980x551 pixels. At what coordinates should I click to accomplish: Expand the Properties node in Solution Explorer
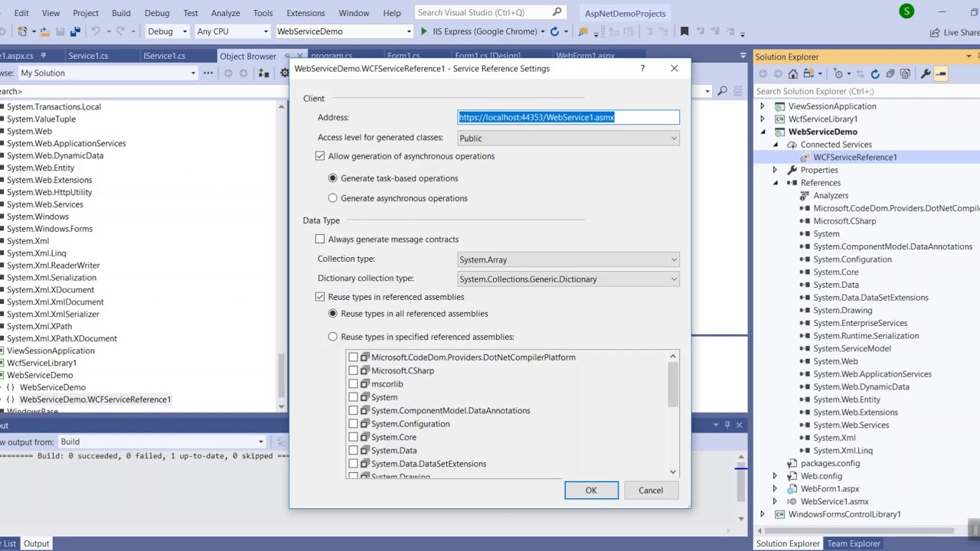point(775,170)
